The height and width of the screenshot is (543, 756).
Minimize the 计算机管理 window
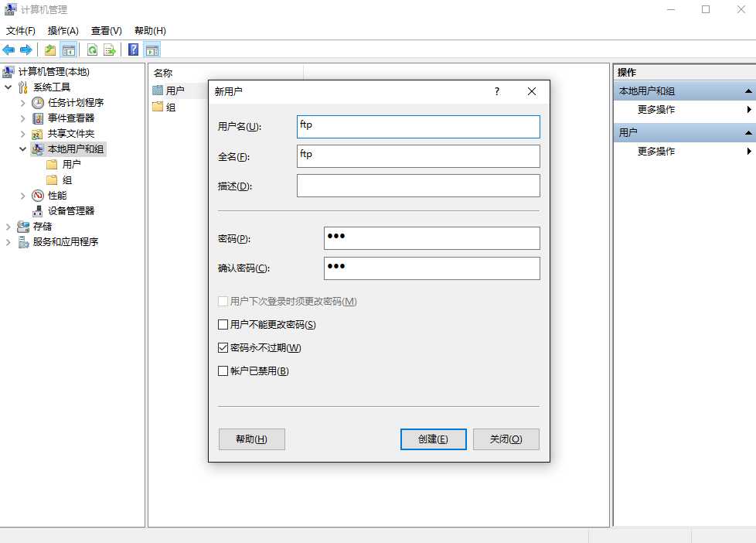point(671,9)
